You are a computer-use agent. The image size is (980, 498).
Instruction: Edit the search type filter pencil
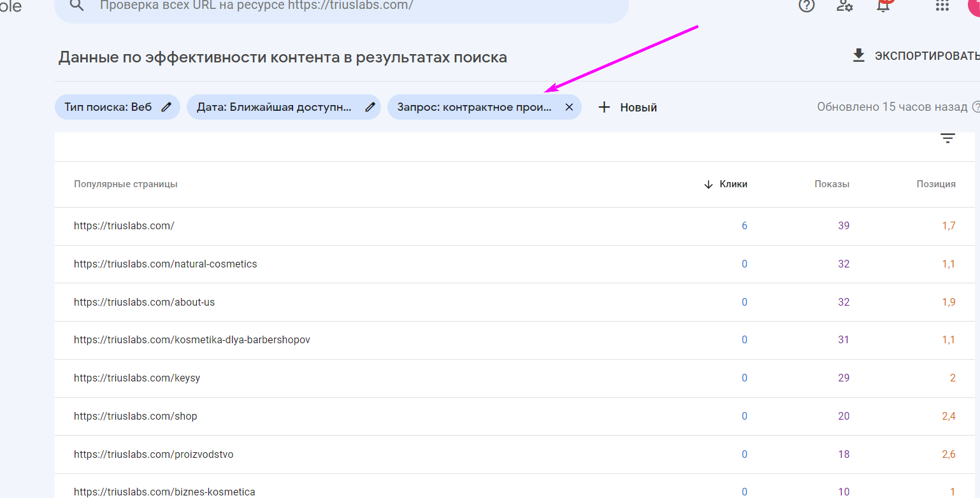click(x=166, y=107)
